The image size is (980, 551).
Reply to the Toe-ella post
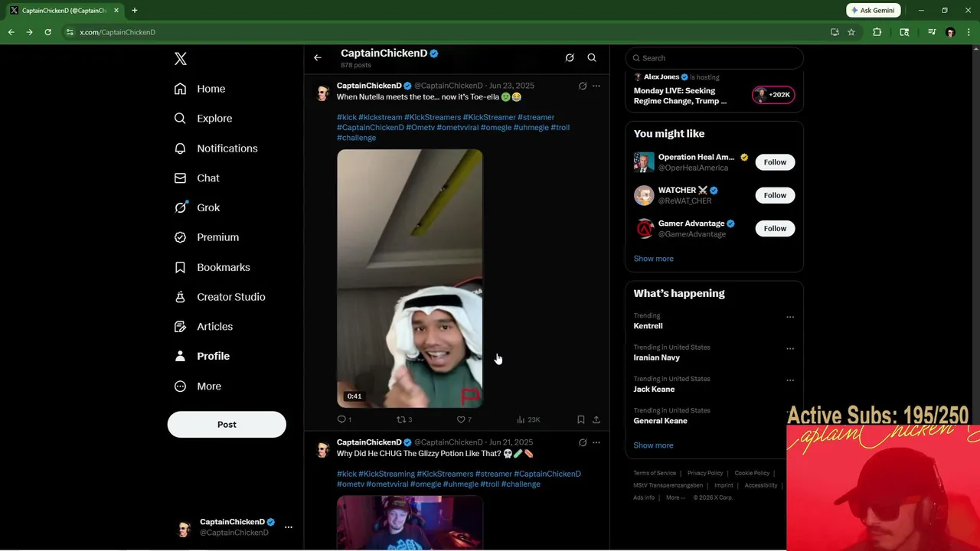coord(344,419)
